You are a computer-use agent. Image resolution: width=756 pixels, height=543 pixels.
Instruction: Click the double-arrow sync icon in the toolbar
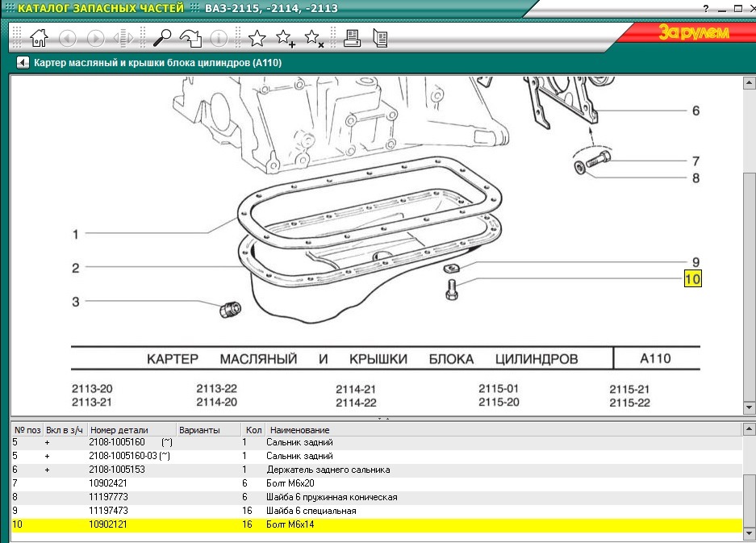123,38
